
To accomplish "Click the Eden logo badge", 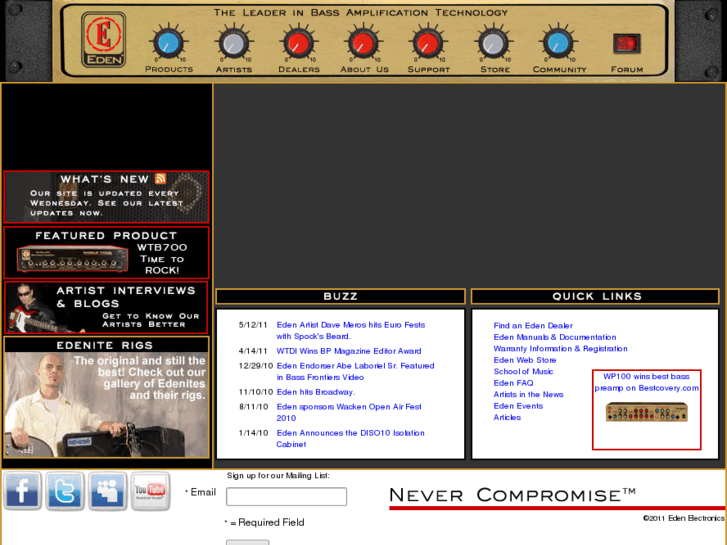I will point(103,40).
